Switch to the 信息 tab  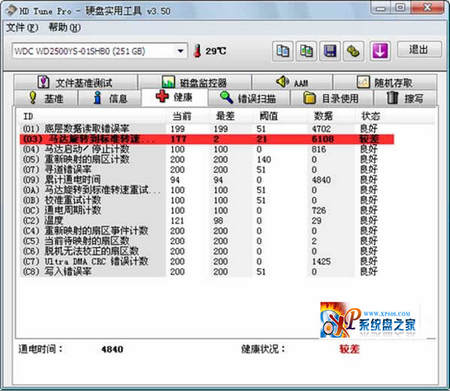click(x=110, y=98)
